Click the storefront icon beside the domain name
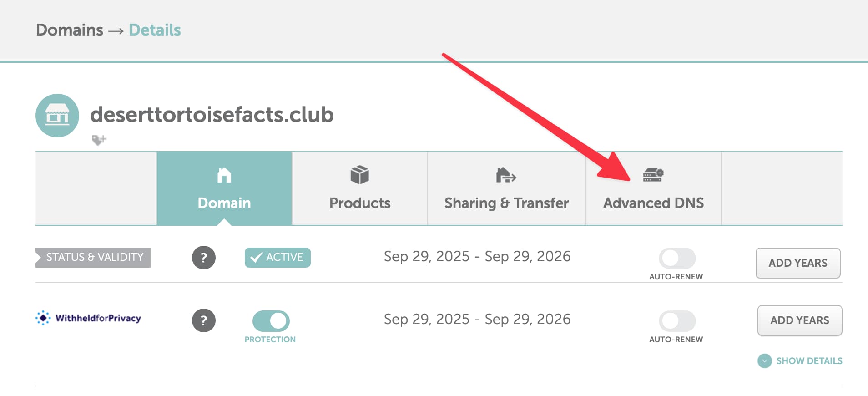 (57, 116)
